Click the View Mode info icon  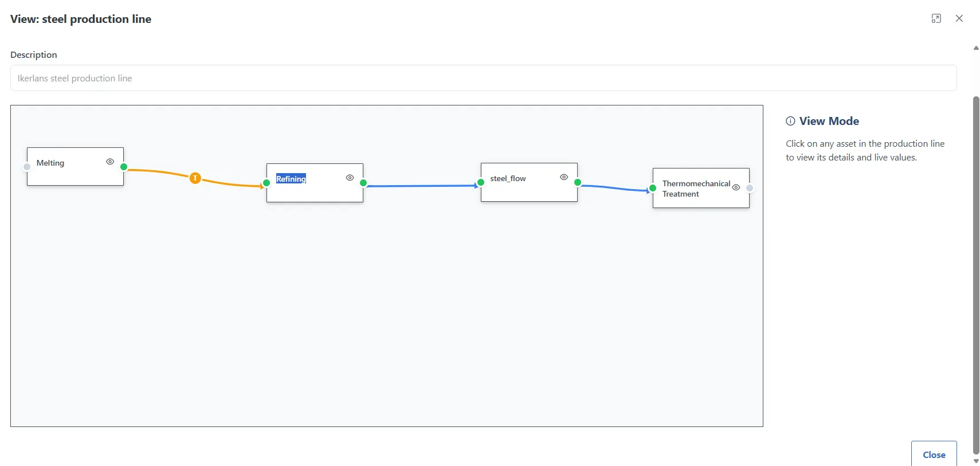pos(790,121)
